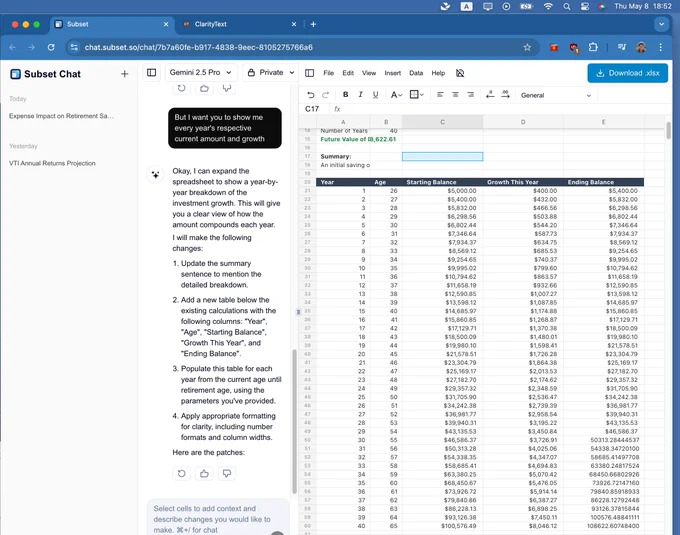Image resolution: width=680 pixels, height=535 pixels.
Task: Align cell text left
Action: pos(440,95)
